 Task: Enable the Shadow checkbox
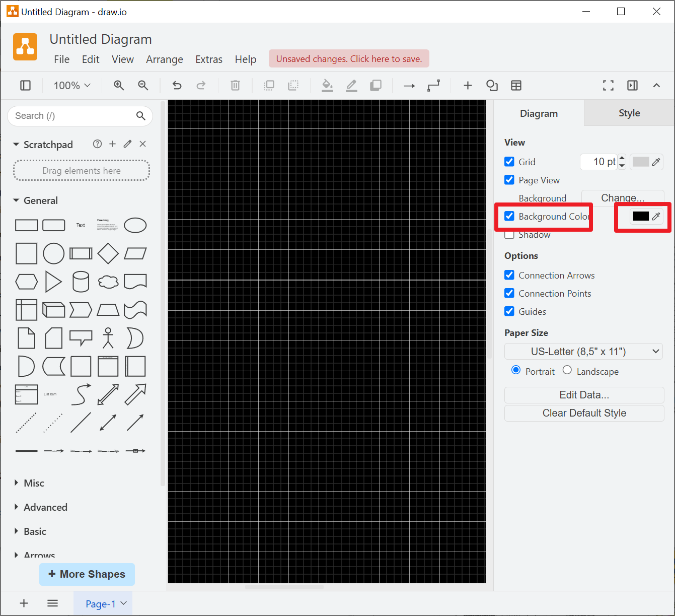pos(509,235)
